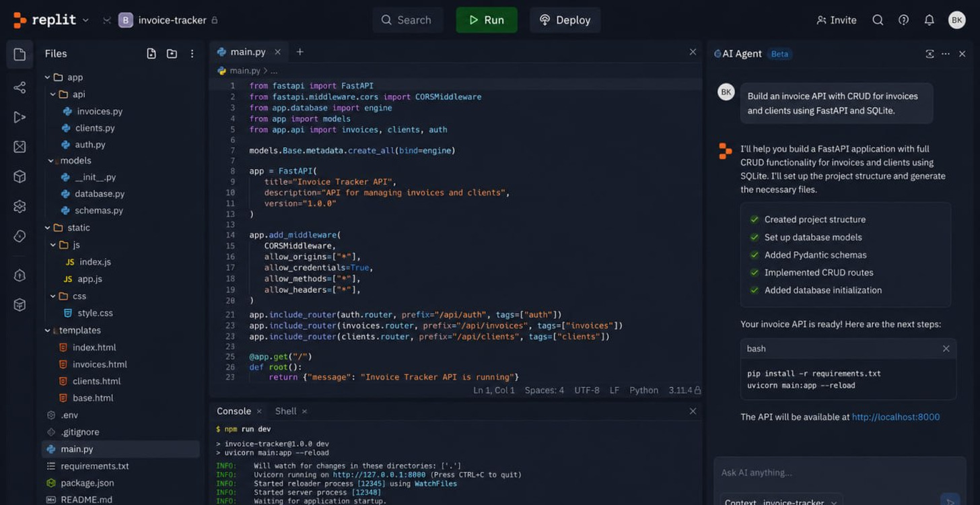Image resolution: width=980 pixels, height=505 pixels.
Task: Open the invoice-tracker project name
Action: 172,20
